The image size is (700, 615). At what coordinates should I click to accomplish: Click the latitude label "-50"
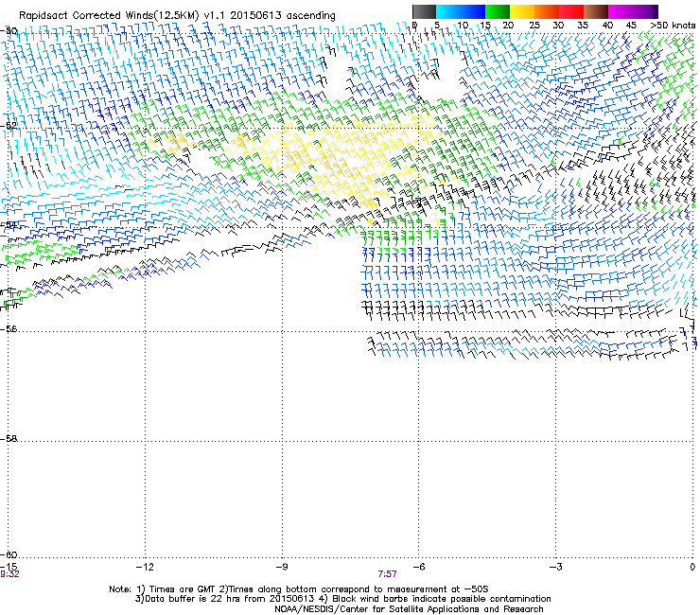tap(9, 31)
